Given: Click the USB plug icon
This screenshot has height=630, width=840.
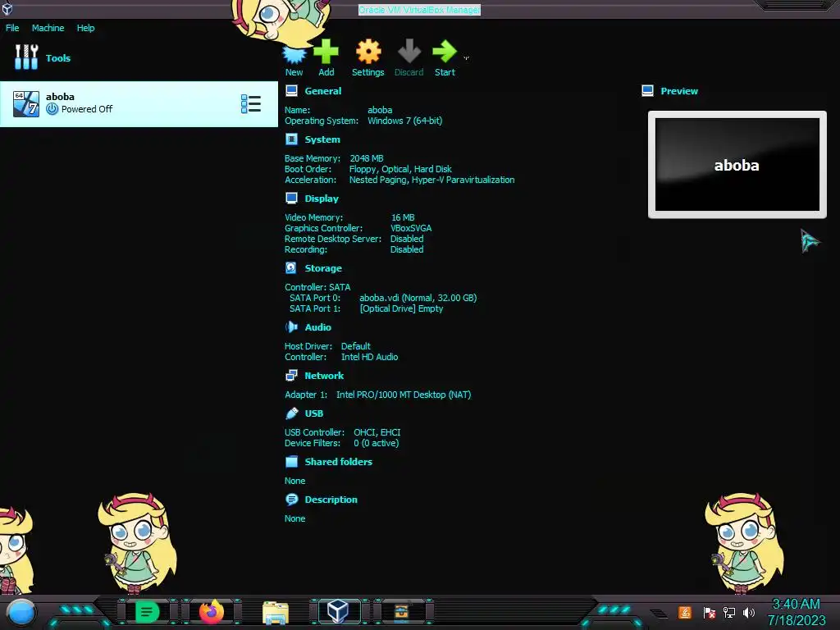Looking at the screenshot, I should point(291,413).
